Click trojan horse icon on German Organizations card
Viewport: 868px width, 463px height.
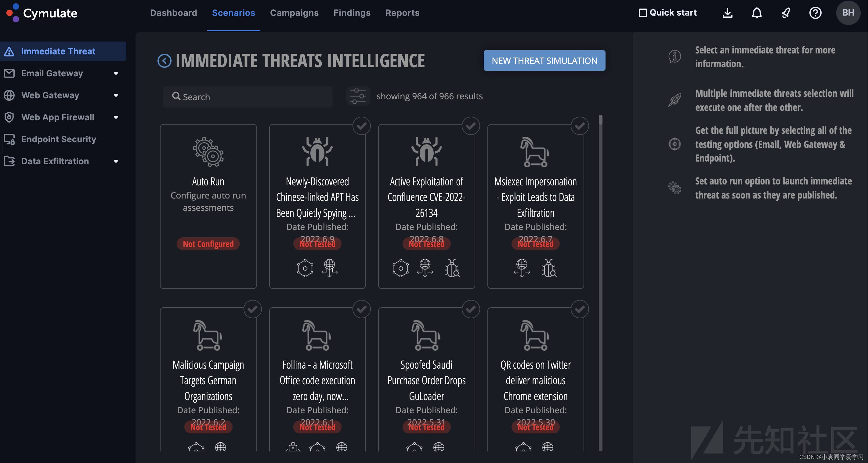pyautogui.click(x=208, y=335)
